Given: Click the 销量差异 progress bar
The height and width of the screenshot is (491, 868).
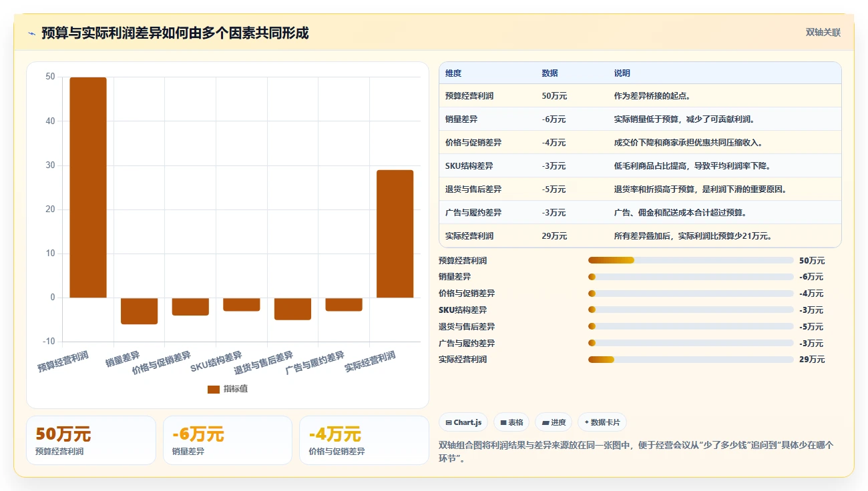Looking at the screenshot, I should pyautogui.click(x=691, y=277).
